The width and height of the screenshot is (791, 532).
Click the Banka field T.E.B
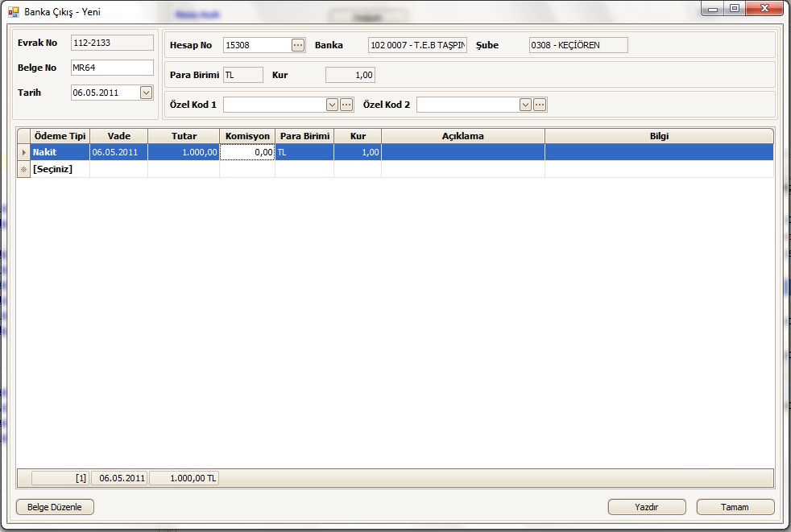(x=418, y=45)
